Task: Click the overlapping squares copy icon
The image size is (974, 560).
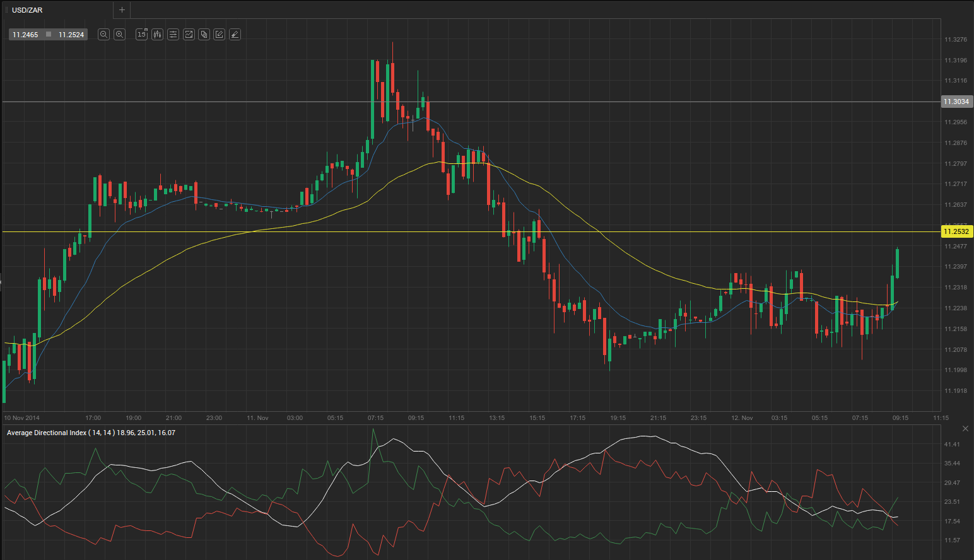Action: [204, 35]
